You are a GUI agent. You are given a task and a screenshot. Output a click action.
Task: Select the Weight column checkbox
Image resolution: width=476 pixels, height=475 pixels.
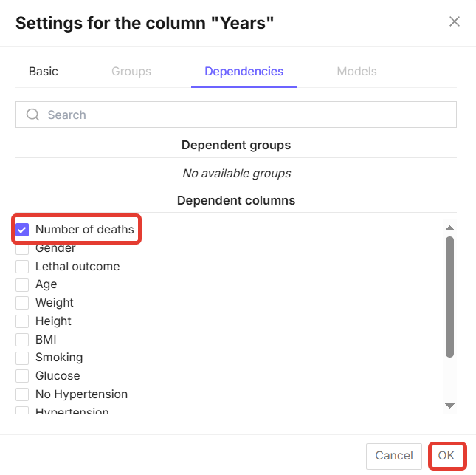pyautogui.click(x=22, y=303)
